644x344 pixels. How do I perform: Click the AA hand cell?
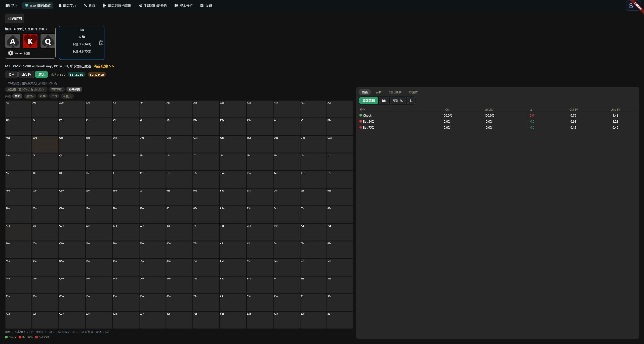(18, 109)
